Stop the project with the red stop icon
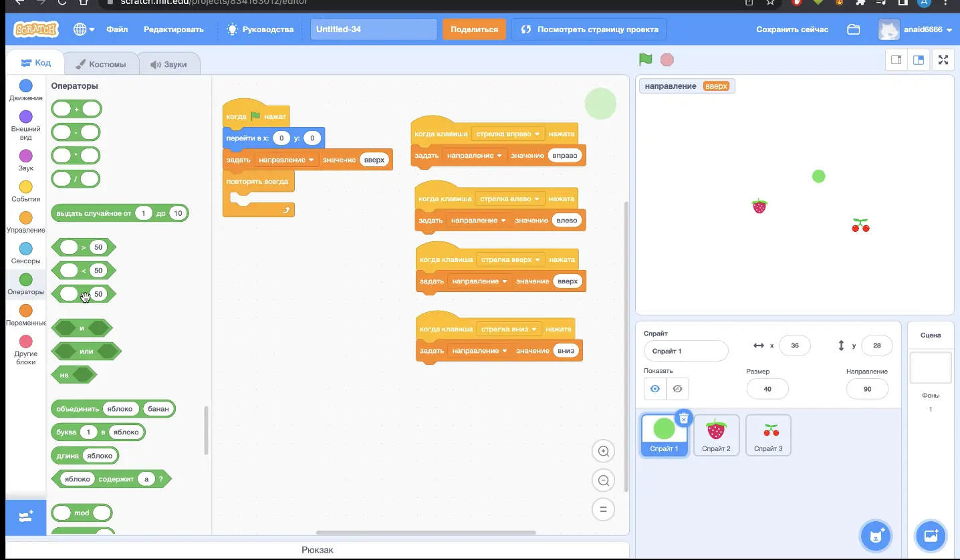This screenshot has width=960, height=560. [x=667, y=59]
